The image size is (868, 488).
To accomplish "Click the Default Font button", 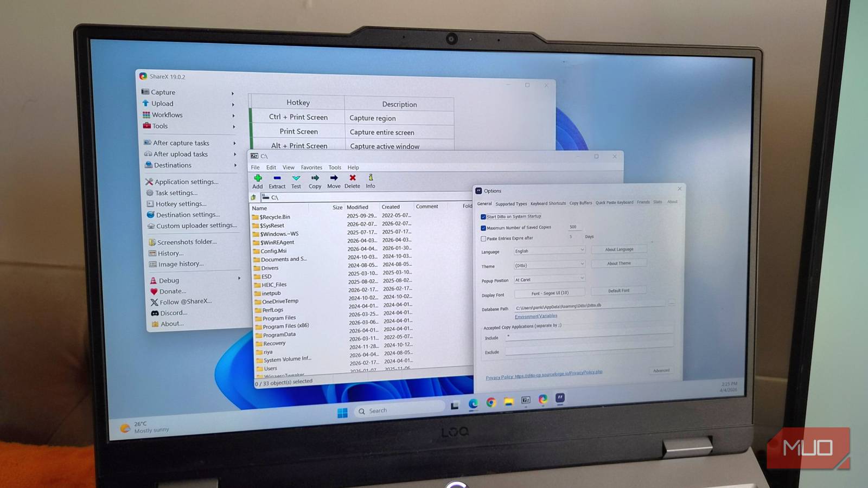I will click(x=618, y=291).
